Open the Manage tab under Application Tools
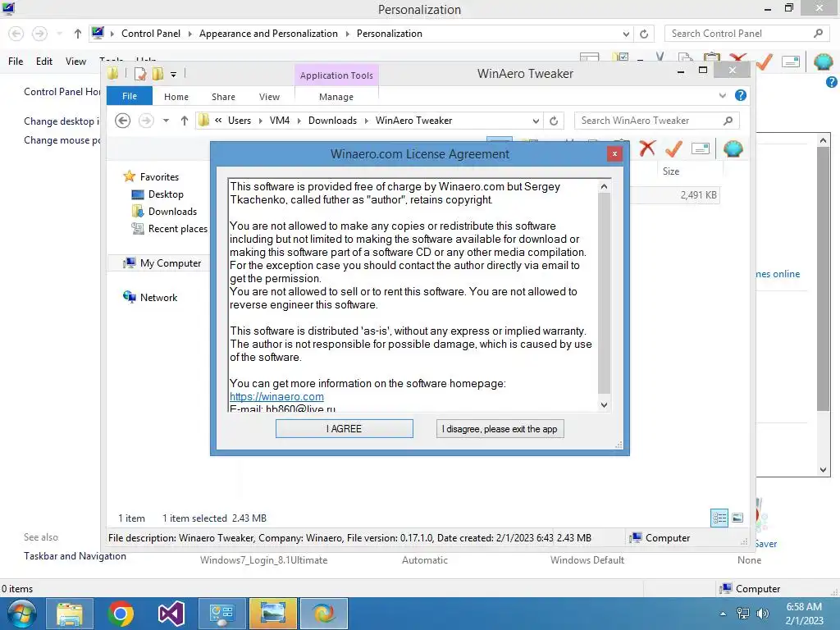 pos(336,97)
